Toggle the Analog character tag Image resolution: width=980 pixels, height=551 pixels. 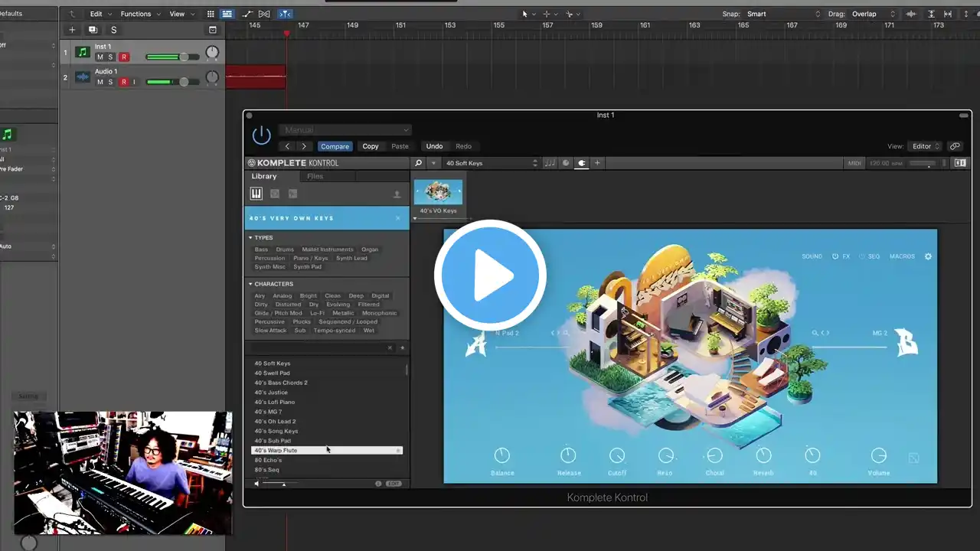pos(283,295)
